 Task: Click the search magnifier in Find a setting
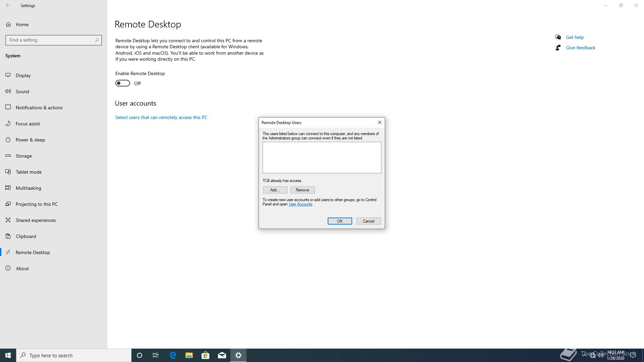[x=97, y=40]
